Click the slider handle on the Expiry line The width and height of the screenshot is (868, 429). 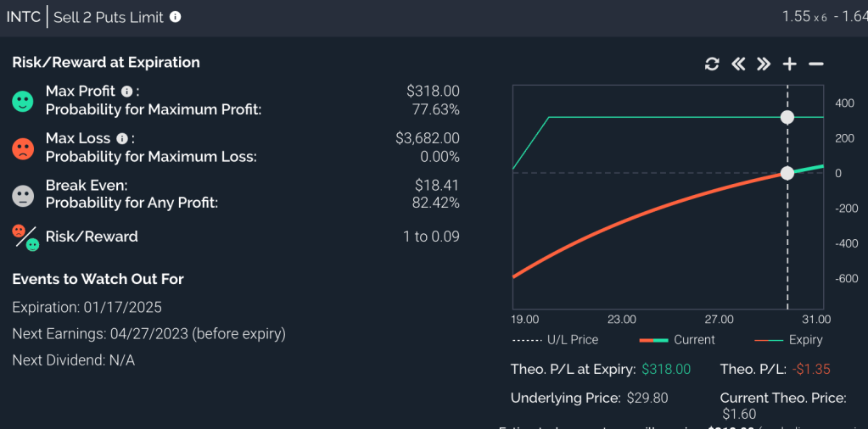pyautogui.click(x=787, y=117)
